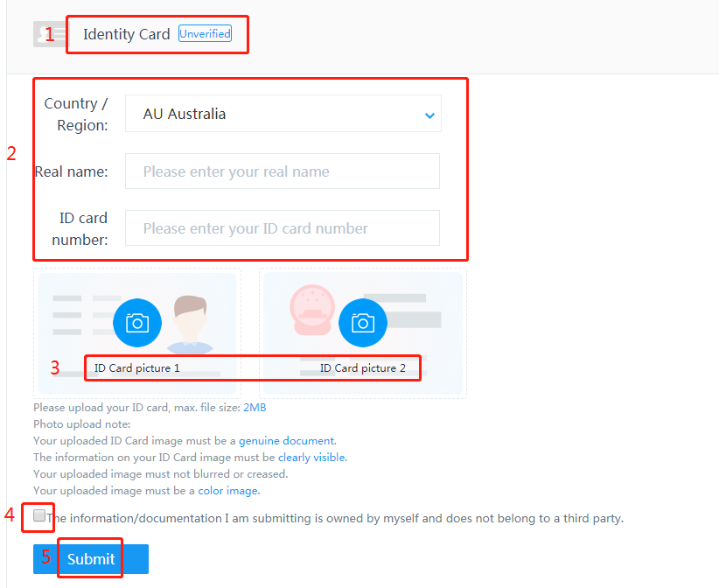Click the ownership statement text next to checkbox
Screen dimensions: 719x588
pos(335,518)
